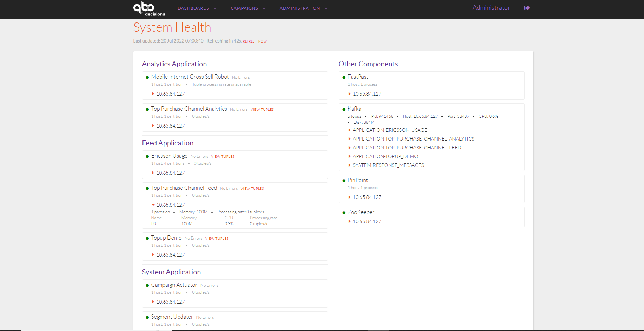This screenshot has height=331, width=644.
Task: Click the Other Components section heading
Action: tap(368, 64)
